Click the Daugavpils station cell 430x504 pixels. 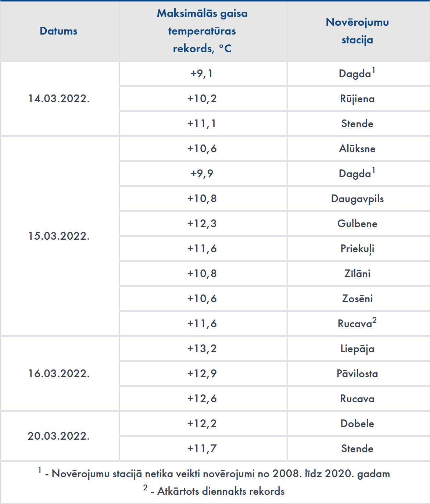(357, 199)
